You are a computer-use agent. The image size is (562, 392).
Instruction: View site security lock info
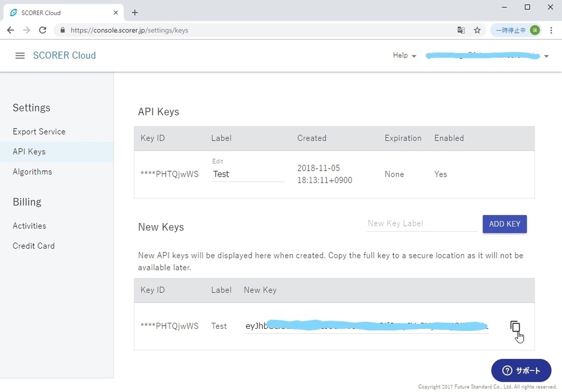tap(63, 30)
